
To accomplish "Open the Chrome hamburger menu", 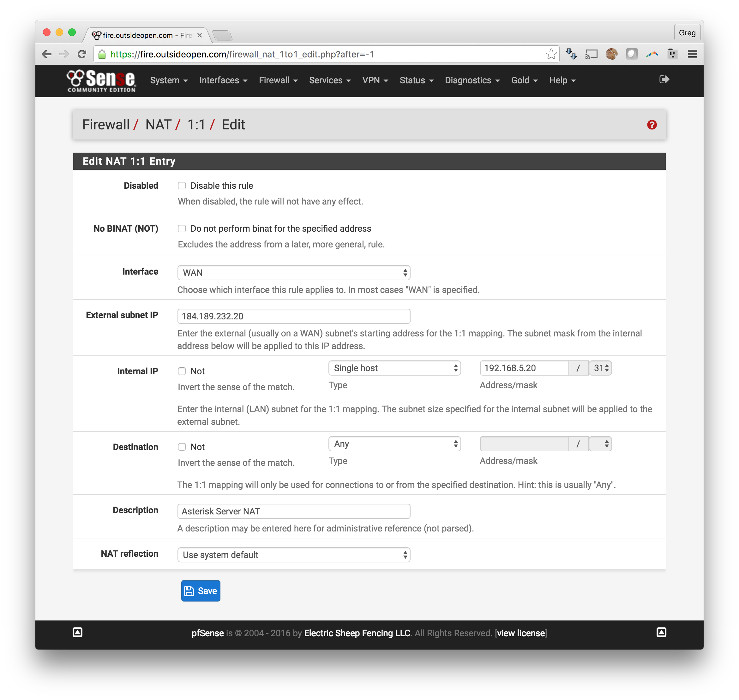I will tap(692, 54).
